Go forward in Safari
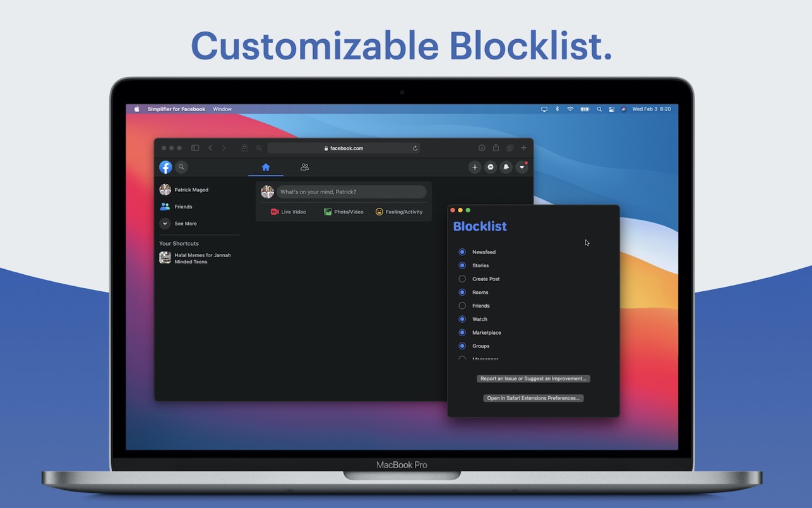This screenshot has height=508, width=812. (x=224, y=148)
